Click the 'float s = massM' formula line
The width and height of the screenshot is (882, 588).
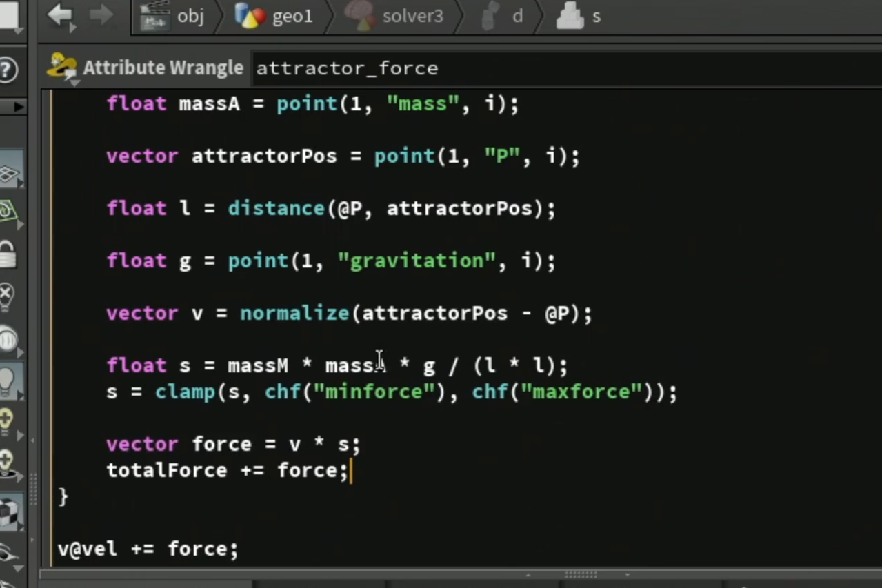tap(337, 365)
